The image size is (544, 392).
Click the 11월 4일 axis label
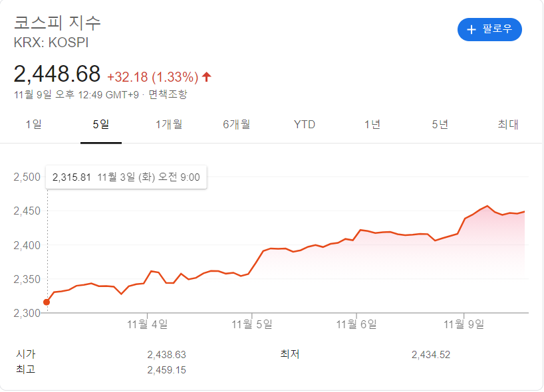tap(148, 324)
